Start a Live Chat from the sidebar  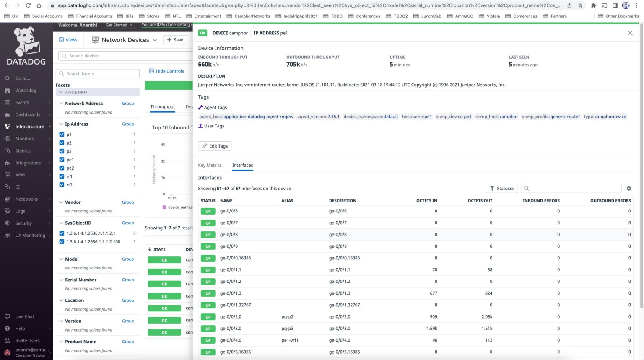(x=24, y=316)
